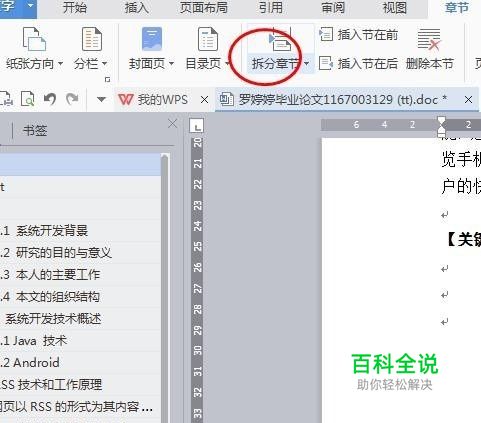Select the highlighted top outline entry

(x=80, y=165)
